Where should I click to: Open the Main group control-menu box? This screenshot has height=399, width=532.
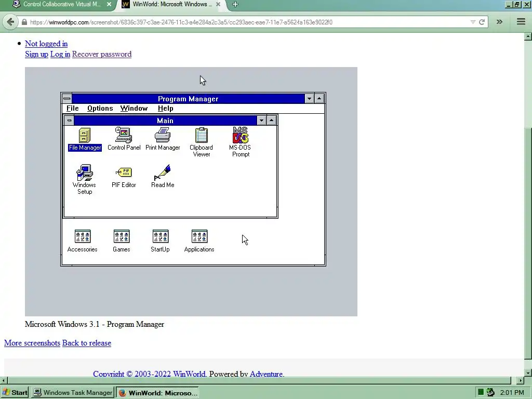pos(69,121)
